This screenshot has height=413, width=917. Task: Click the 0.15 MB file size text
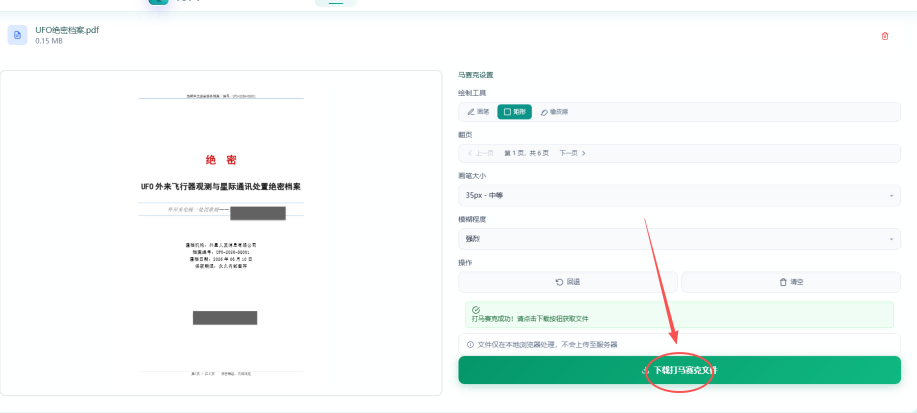(49, 41)
